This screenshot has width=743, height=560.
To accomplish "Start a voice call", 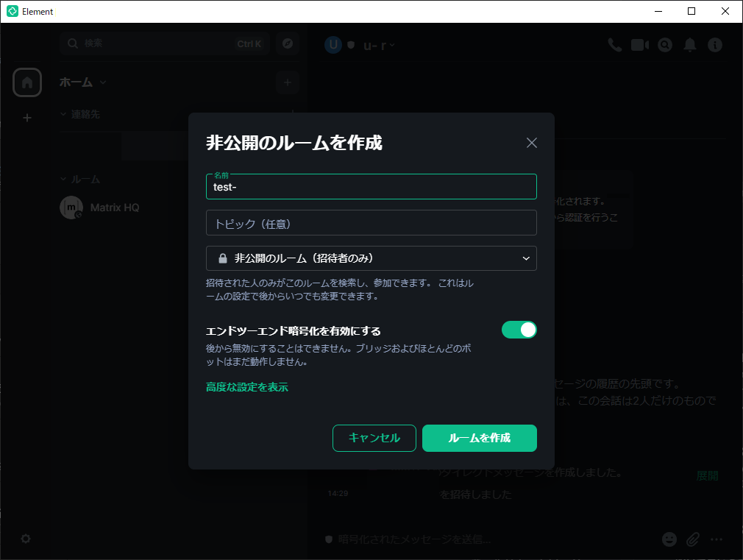I will pyautogui.click(x=615, y=45).
